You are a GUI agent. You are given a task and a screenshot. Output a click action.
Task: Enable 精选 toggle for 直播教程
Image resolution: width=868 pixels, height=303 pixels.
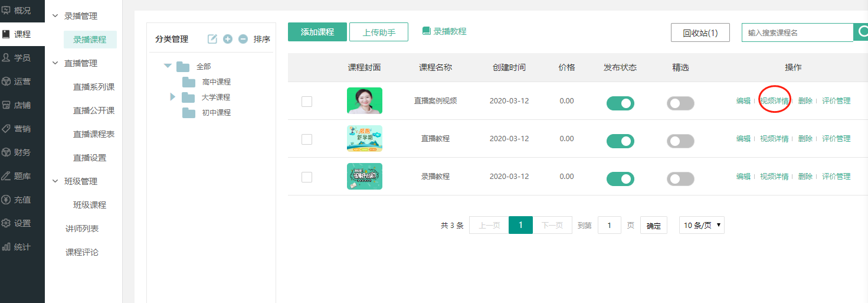pos(680,141)
